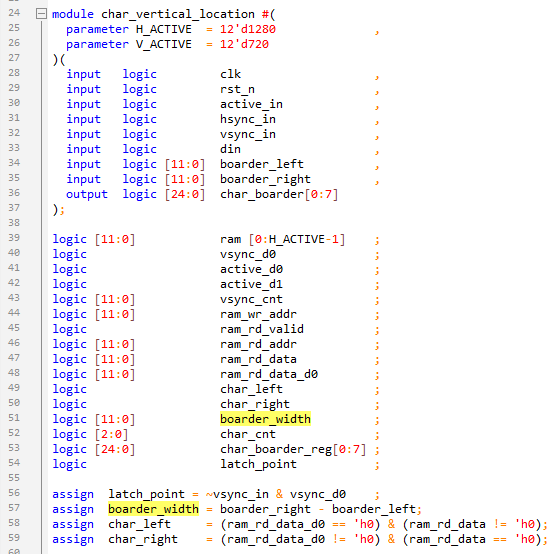Screen dimensions: 557x554
Task: Click the H_ACTIVE parameter name on line 25
Action: click(x=164, y=29)
